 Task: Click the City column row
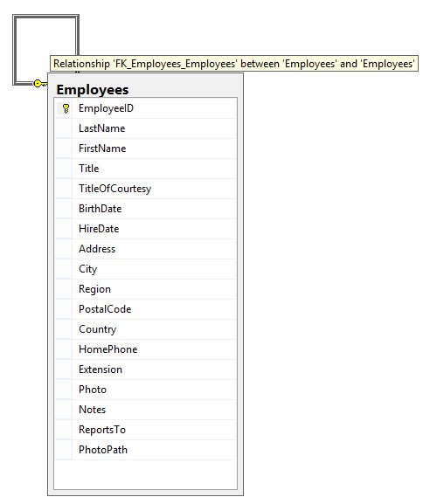[x=146, y=269]
